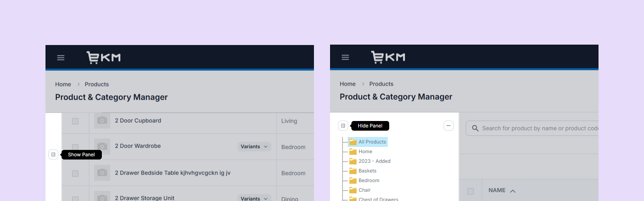The height and width of the screenshot is (201, 644).
Task: Click the Show Panel icon button
Action: pyautogui.click(x=53, y=154)
